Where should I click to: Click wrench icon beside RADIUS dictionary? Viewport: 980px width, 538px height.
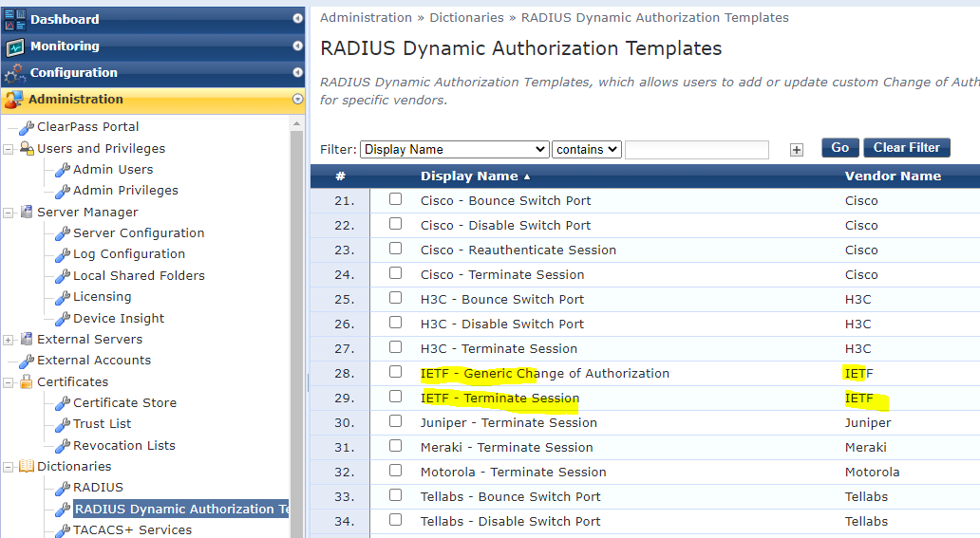pyautogui.click(x=63, y=488)
